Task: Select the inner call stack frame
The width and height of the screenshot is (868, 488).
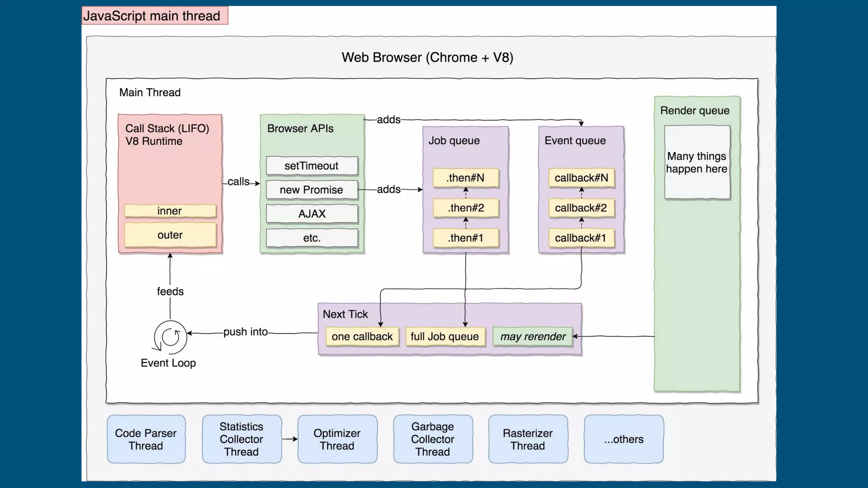Action: coord(170,211)
